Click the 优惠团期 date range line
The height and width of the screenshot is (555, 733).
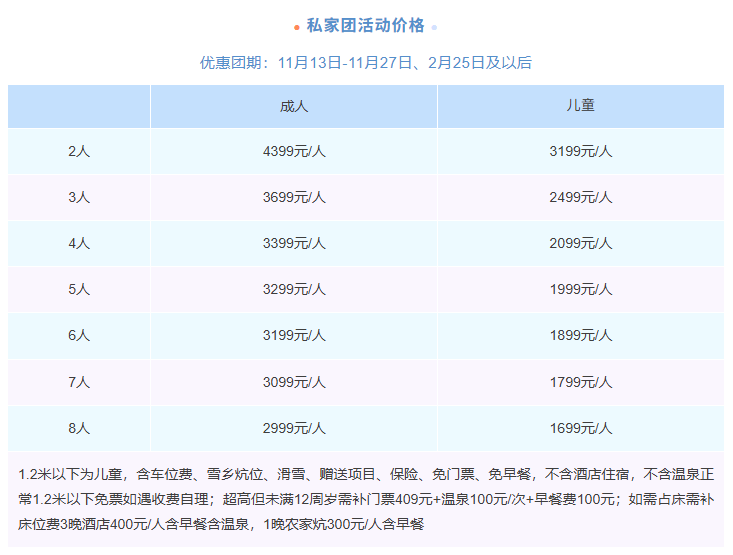click(366, 62)
